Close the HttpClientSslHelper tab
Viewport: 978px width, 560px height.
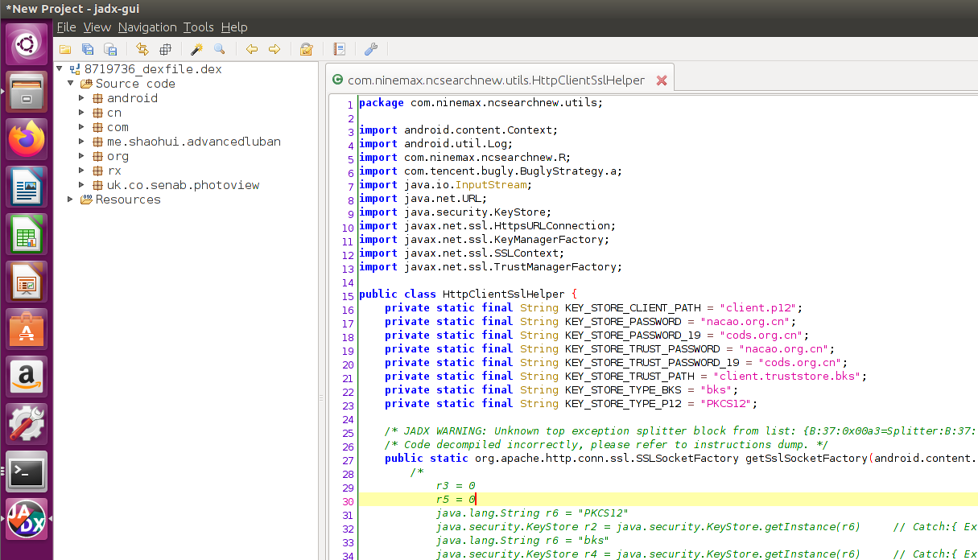coord(662,80)
